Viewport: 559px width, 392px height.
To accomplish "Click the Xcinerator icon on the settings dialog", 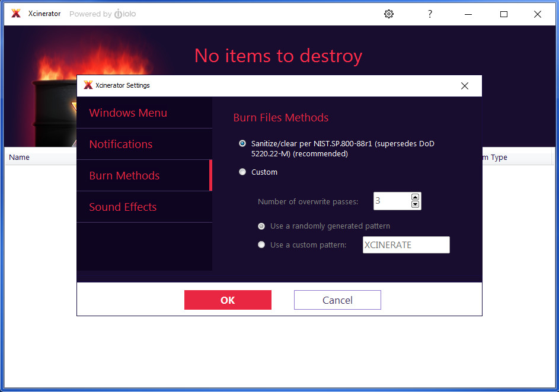I will pyautogui.click(x=88, y=85).
